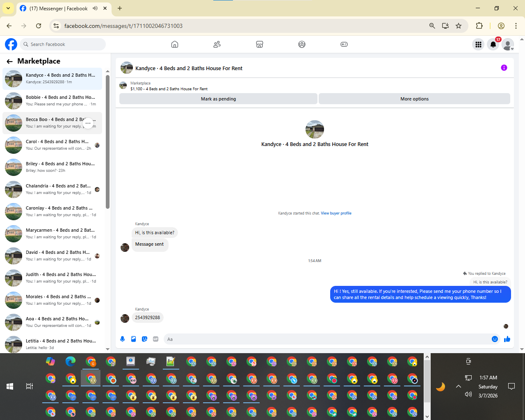
Task: Open Carol conversation in list
Action: pyautogui.click(x=52, y=145)
